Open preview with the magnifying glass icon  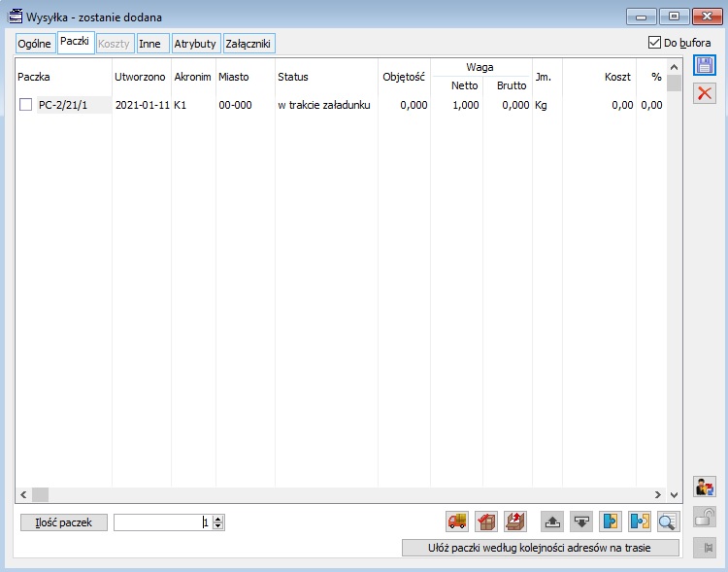tap(668, 522)
